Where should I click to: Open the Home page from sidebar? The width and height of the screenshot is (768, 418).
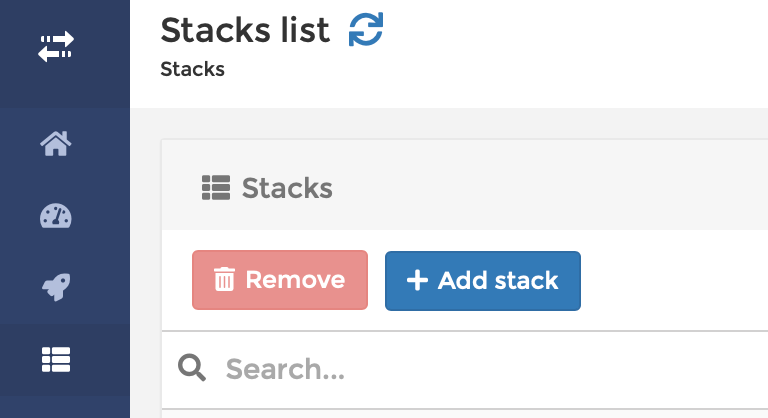56,144
